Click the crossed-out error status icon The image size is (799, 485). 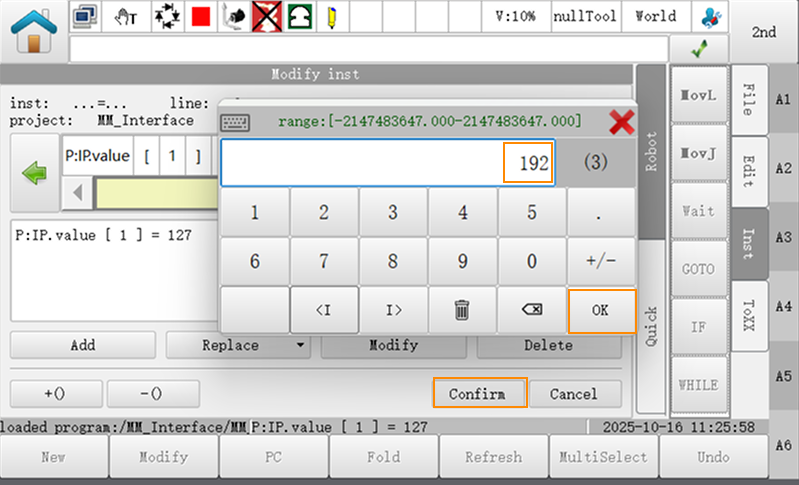pyautogui.click(x=267, y=17)
